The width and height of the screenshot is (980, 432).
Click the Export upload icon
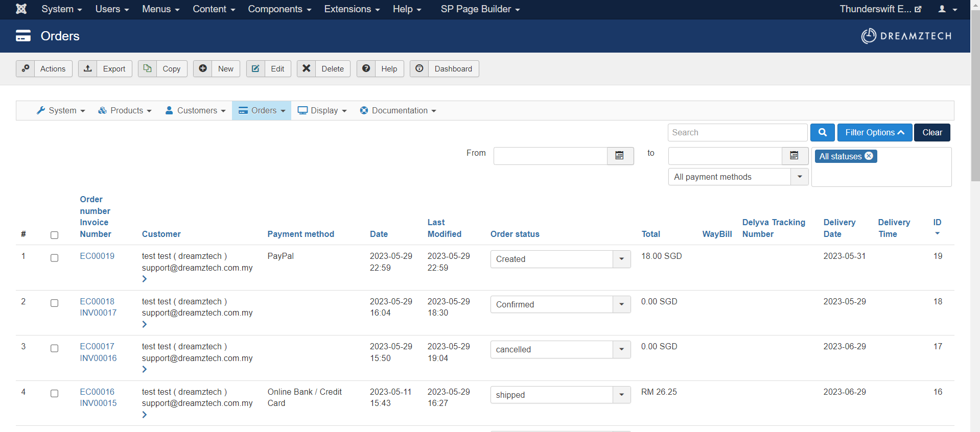pos(88,68)
